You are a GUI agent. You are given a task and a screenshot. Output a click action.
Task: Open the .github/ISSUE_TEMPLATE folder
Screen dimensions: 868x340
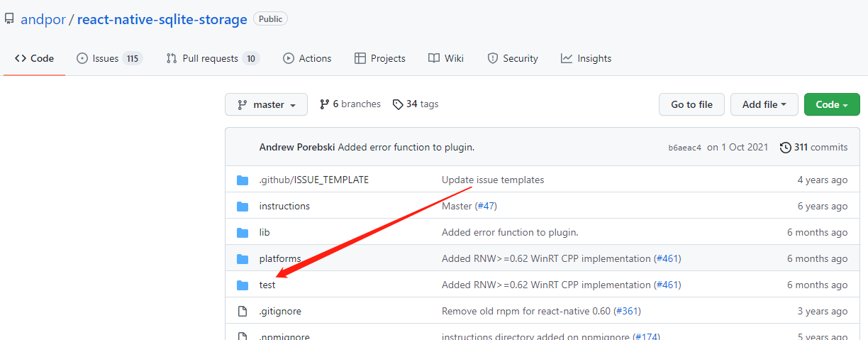pos(314,180)
